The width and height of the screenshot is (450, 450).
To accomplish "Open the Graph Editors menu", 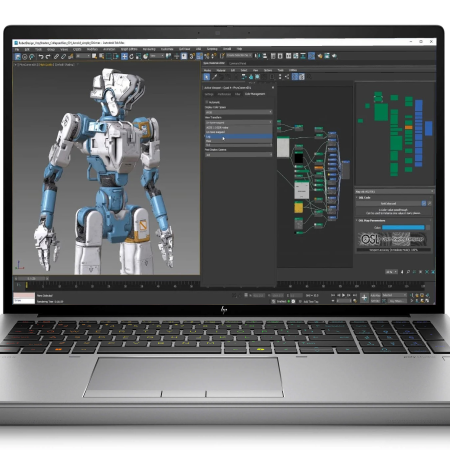I will coord(129,49).
